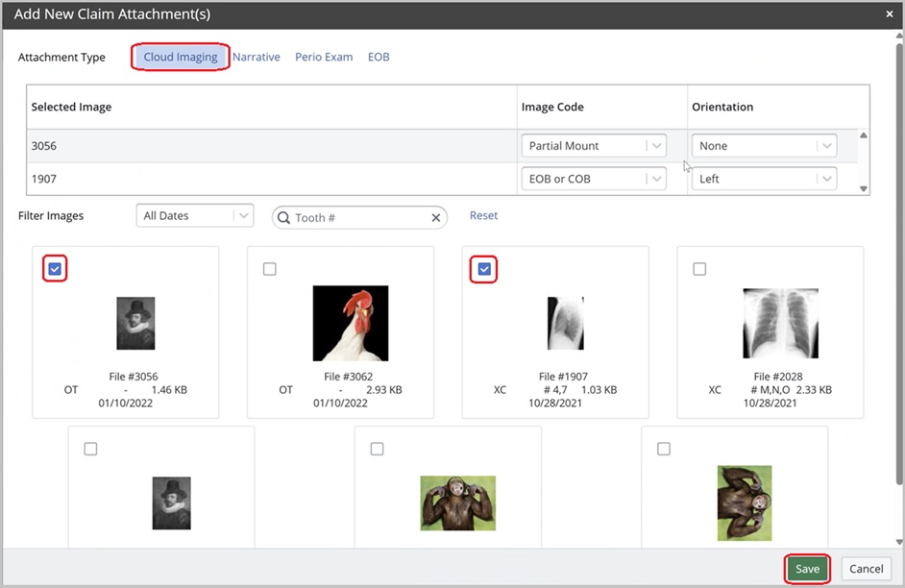Screen dimensions: 905x588
Task: Click the rooster image thumbnail
Action: (350, 323)
